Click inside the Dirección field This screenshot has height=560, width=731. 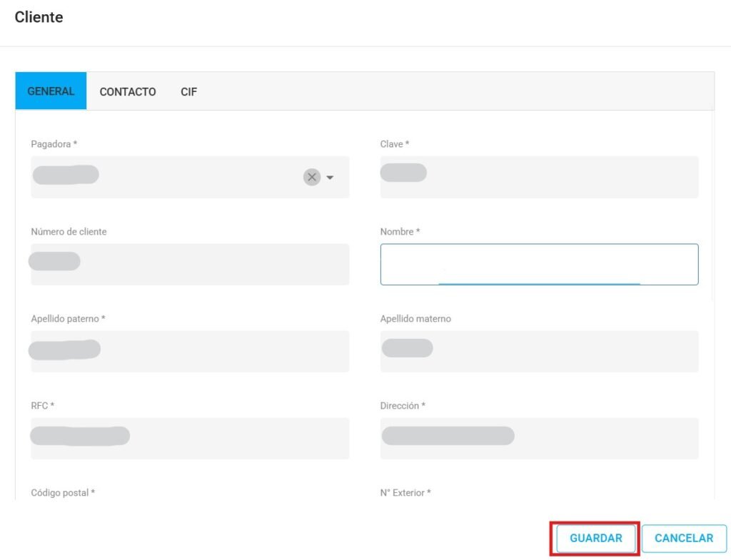539,438
